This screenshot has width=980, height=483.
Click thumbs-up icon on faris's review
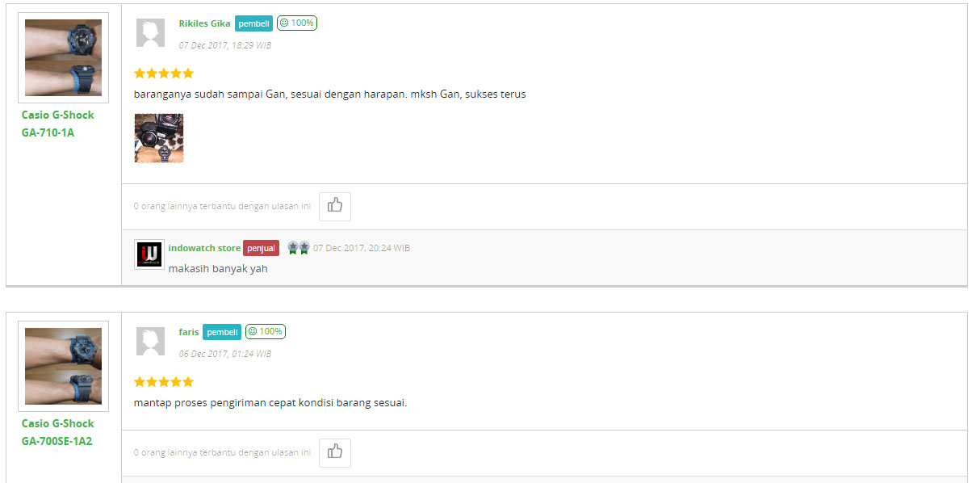point(335,452)
